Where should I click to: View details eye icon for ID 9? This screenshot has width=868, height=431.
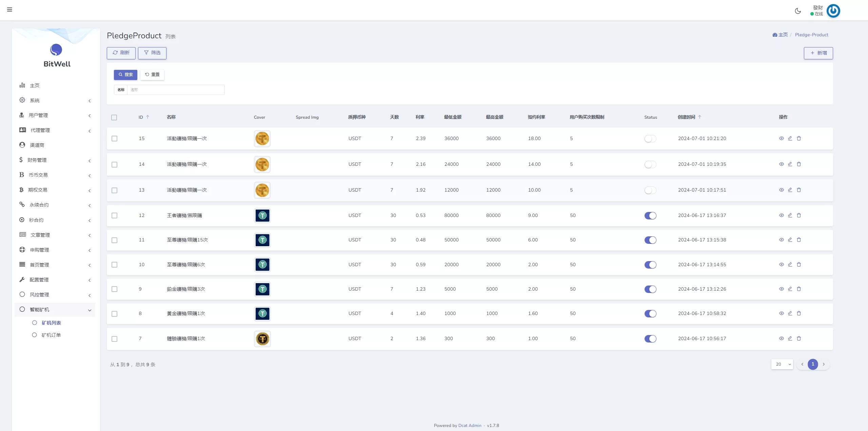click(781, 289)
